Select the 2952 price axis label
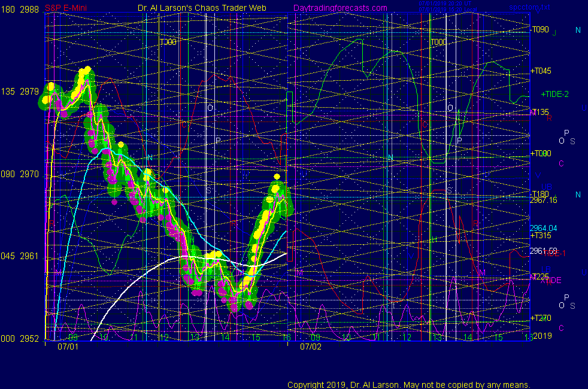588x389 pixels. 29,339
